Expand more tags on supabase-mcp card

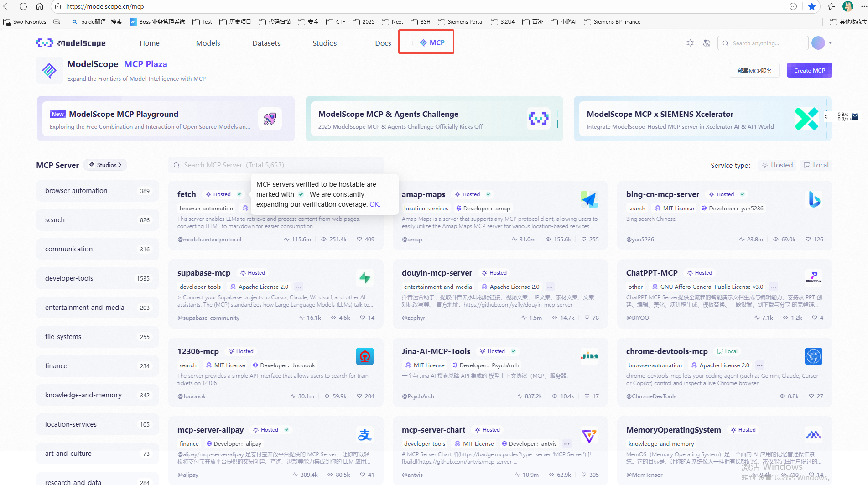click(x=299, y=287)
